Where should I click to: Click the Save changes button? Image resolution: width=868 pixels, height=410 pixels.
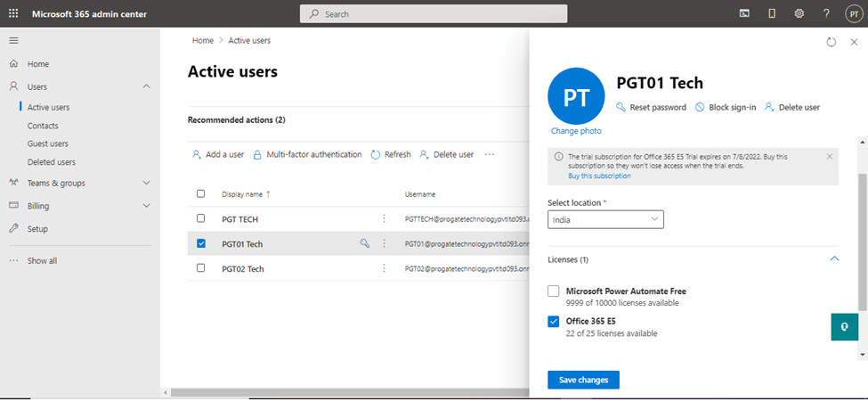(583, 380)
